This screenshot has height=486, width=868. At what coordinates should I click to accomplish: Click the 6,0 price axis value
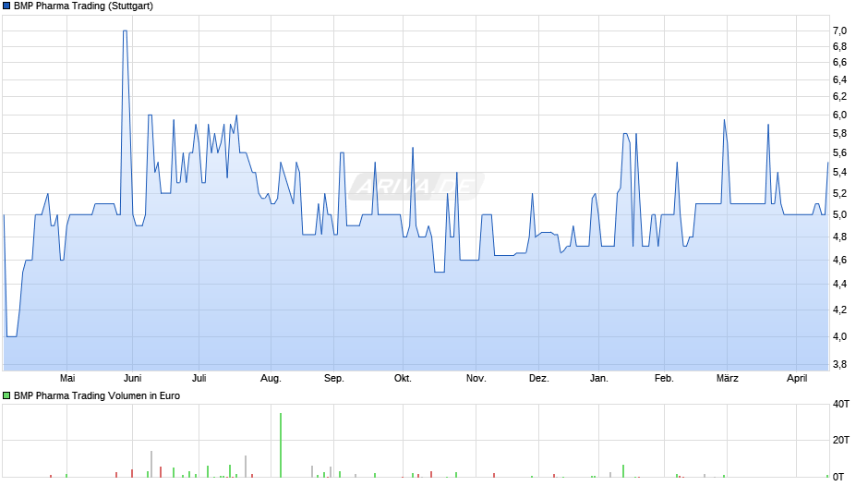click(x=839, y=115)
